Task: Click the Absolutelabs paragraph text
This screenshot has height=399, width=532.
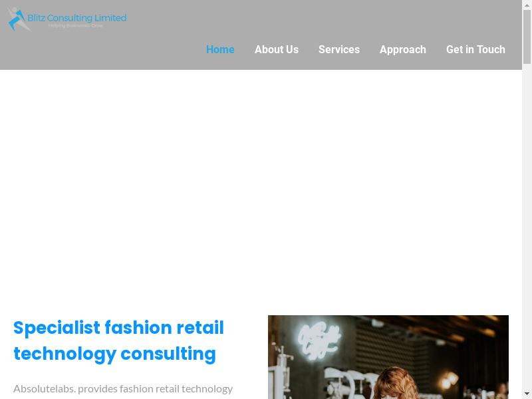Action: 123,389
